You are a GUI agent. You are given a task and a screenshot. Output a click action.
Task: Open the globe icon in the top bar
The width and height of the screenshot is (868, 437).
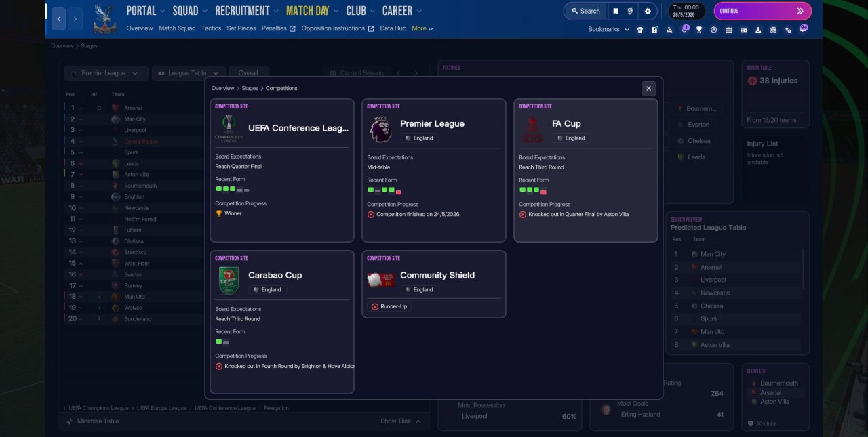631,11
